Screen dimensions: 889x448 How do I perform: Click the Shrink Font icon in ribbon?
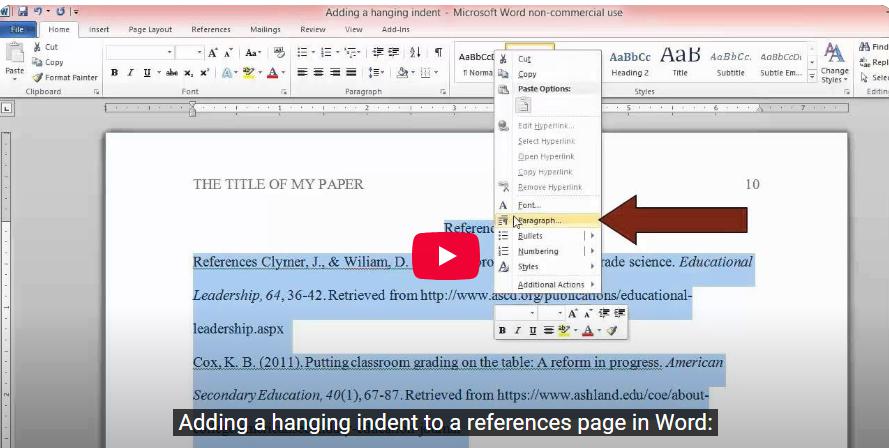tap(228, 53)
